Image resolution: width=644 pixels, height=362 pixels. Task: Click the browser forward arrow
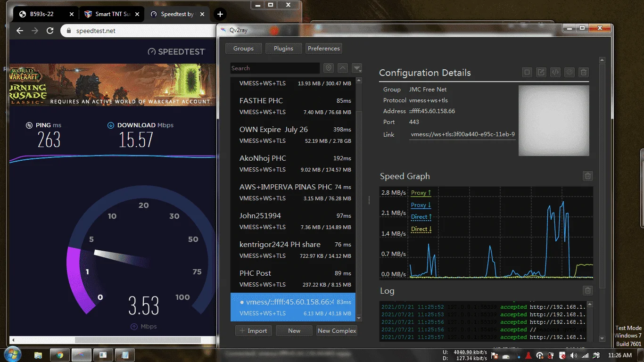(34, 31)
